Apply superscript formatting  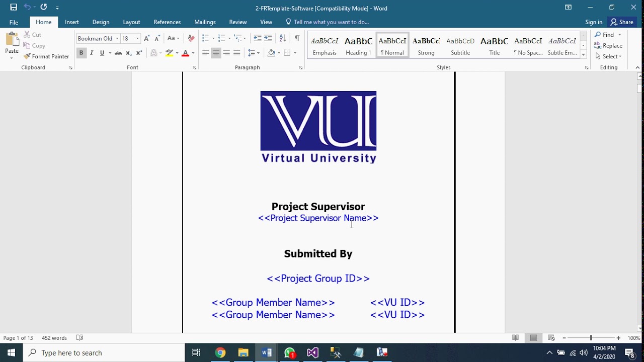(139, 53)
